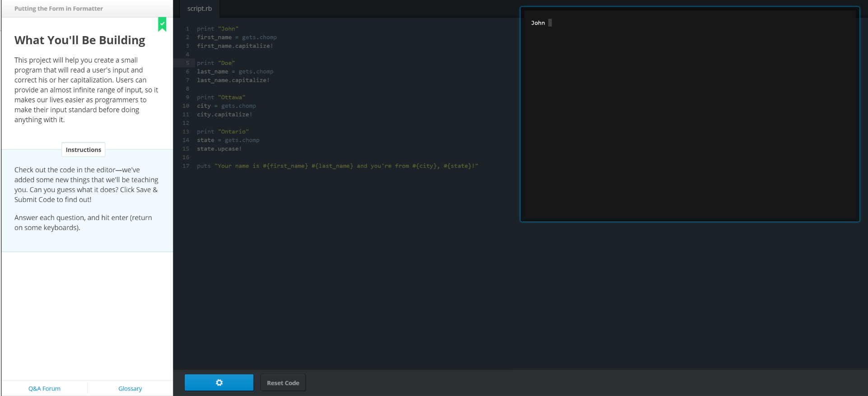The height and width of the screenshot is (396, 868).
Task: Click the city = gets.chomp line
Action: [226, 106]
